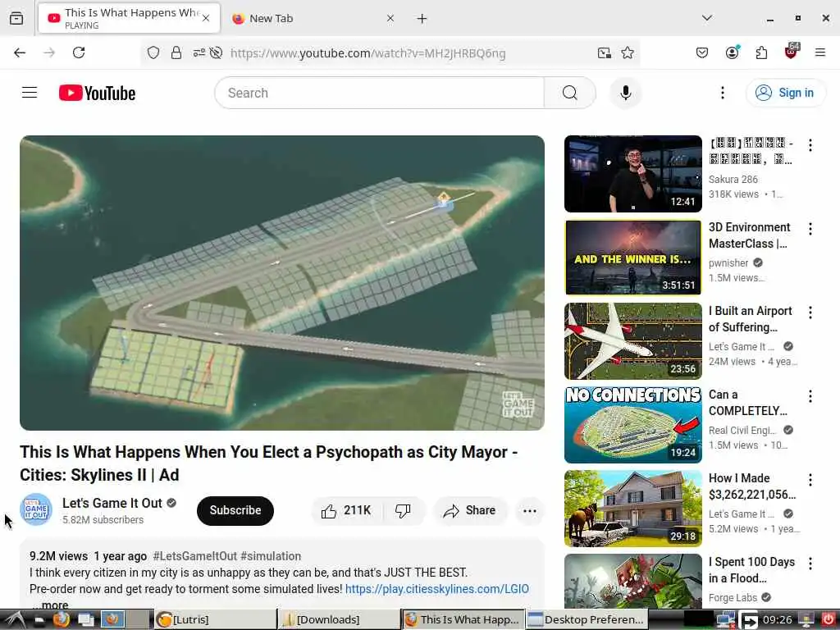Open the YouTube guide hamburger menu

pyautogui.click(x=30, y=93)
